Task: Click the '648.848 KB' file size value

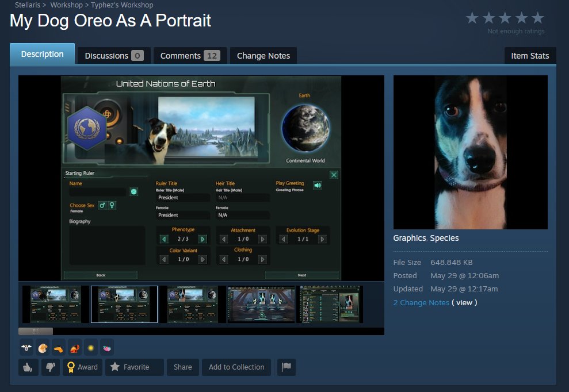Action: coord(452,262)
